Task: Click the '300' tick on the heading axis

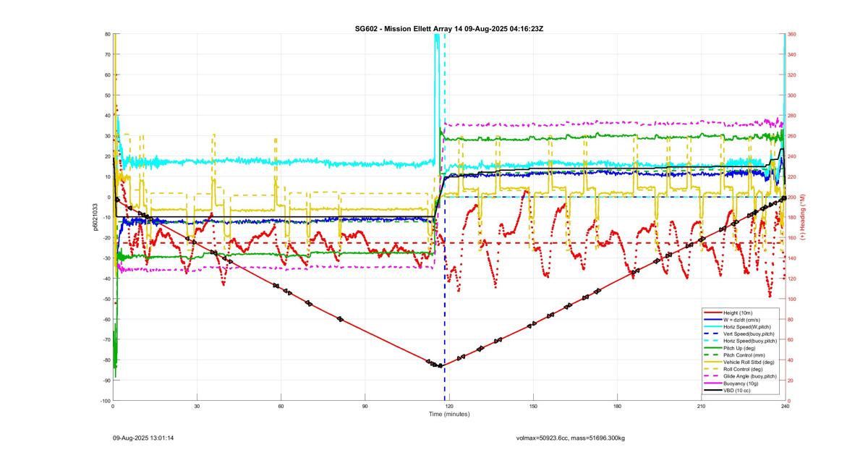Action: click(792, 95)
